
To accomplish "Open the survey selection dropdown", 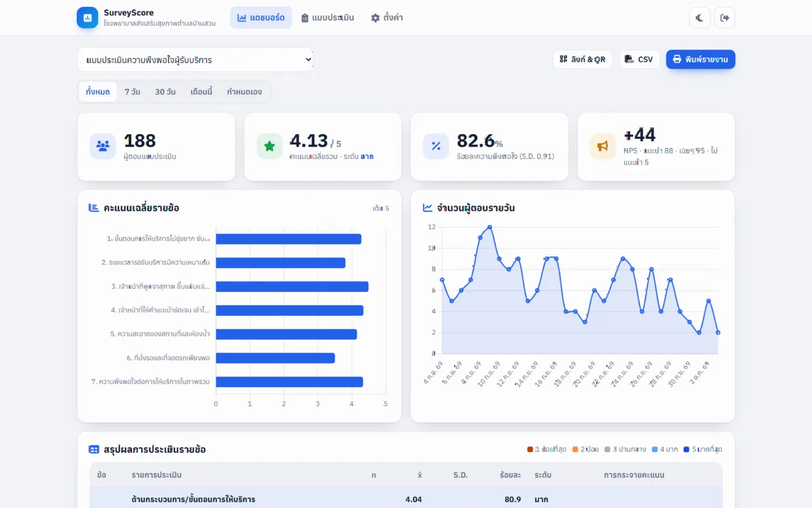I will pyautogui.click(x=195, y=60).
